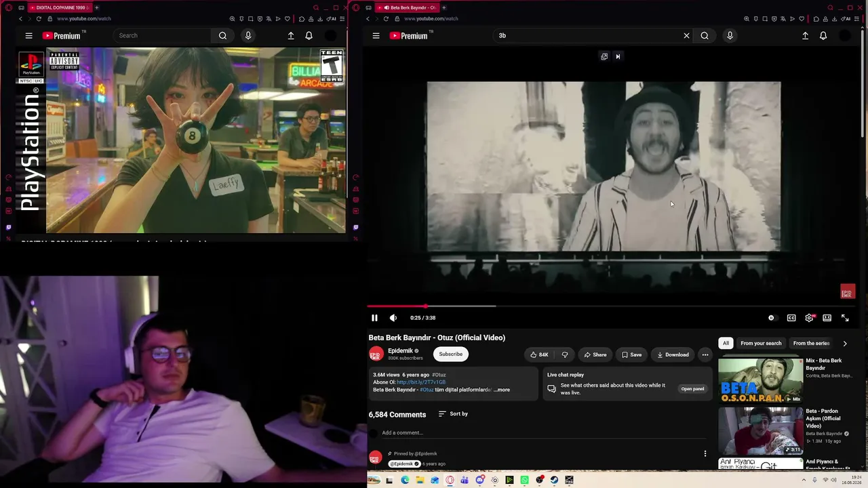Mute the right window video volume
This screenshot has width=868, height=488.
[x=393, y=318]
